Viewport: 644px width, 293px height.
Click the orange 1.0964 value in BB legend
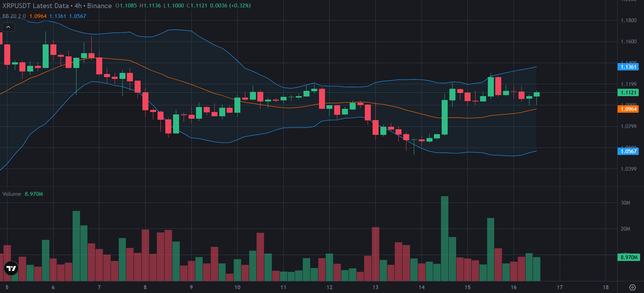click(38, 16)
